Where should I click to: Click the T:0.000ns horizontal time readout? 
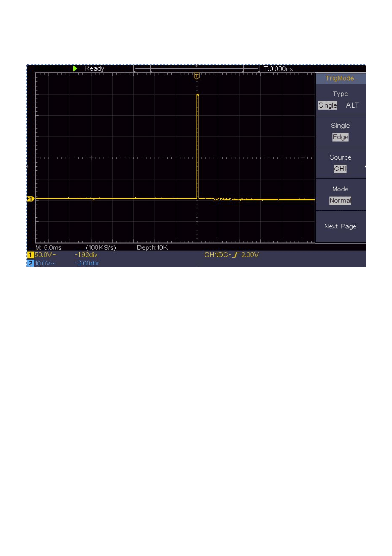coord(278,68)
